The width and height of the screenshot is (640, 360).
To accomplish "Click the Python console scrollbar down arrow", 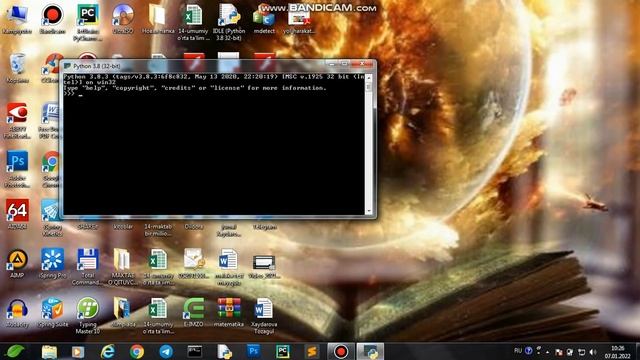I will [x=369, y=211].
